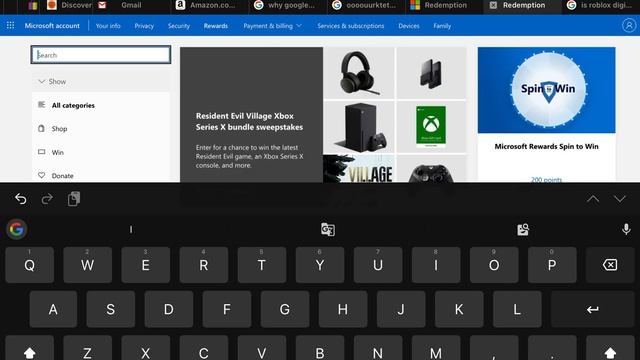Screen dimensions: 640x360
Task: Expand Payment & billing dropdown menu
Action: 272,26
